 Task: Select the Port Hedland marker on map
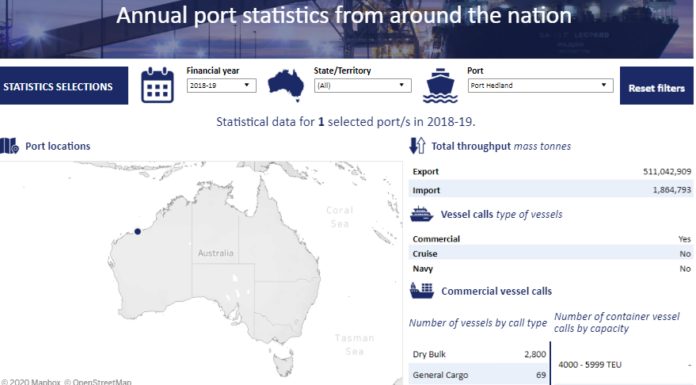point(138,231)
